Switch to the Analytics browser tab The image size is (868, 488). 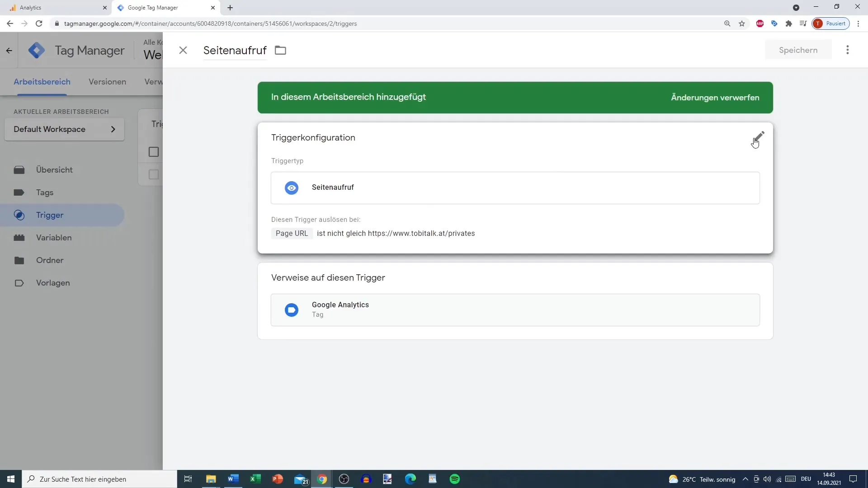coord(31,8)
